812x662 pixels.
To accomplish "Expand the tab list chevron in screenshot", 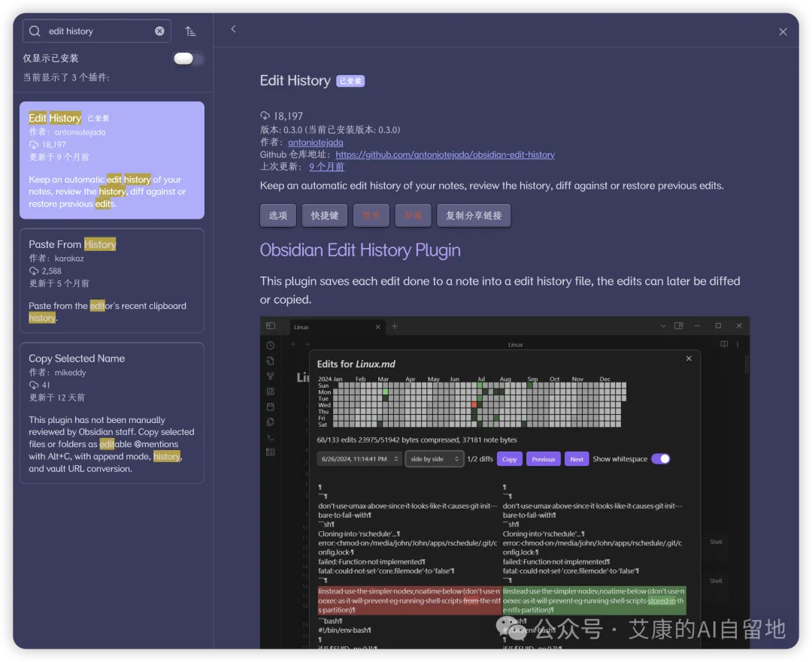I will [x=663, y=326].
